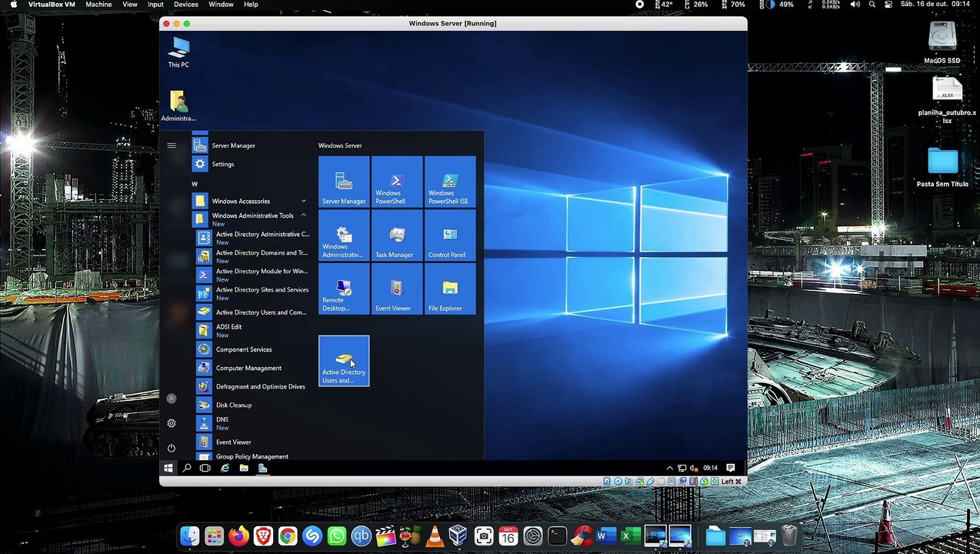The width and height of the screenshot is (980, 554).
Task: Open Active Directory Domains and Trusts entry
Action: coord(252,256)
